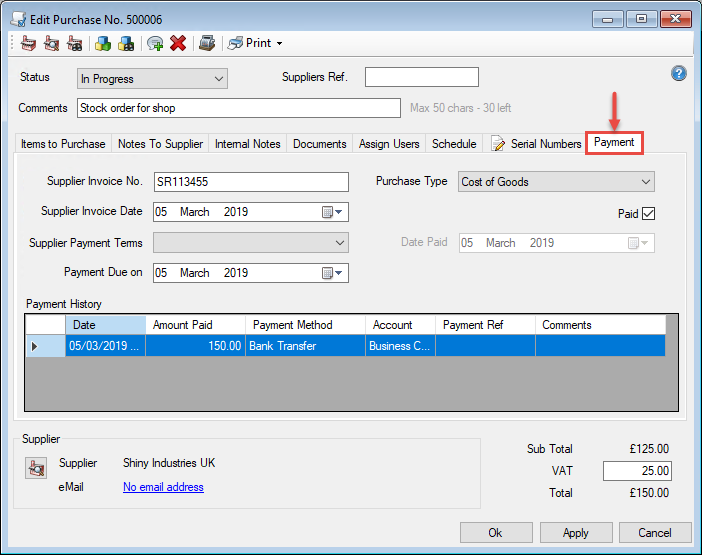The width and height of the screenshot is (702, 555).
Task: Click the No email address link
Action: [163, 487]
